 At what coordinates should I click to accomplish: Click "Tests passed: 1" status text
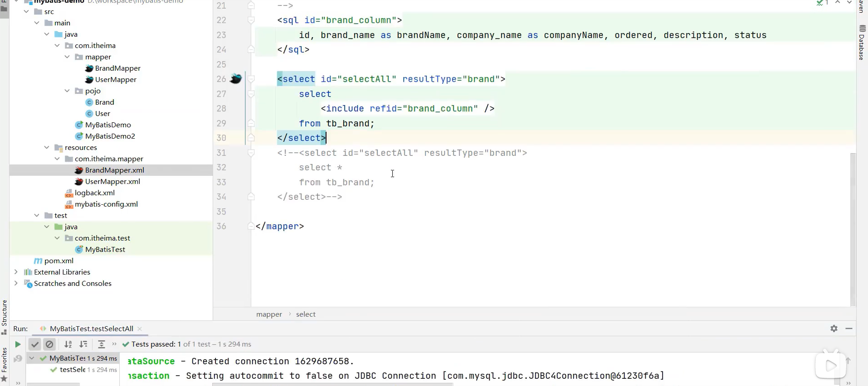tap(156, 344)
